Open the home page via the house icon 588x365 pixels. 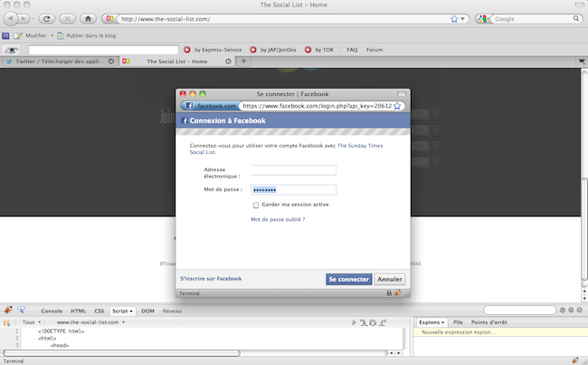pos(88,18)
